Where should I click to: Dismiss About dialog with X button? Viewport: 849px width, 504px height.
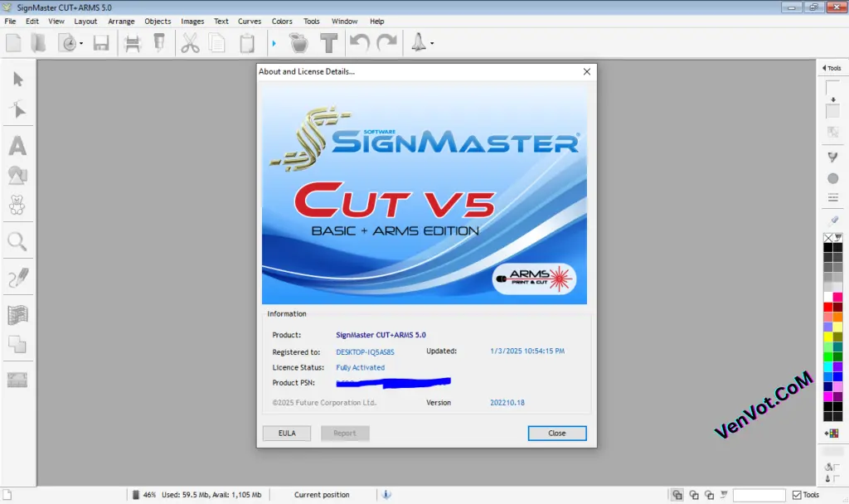point(587,71)
